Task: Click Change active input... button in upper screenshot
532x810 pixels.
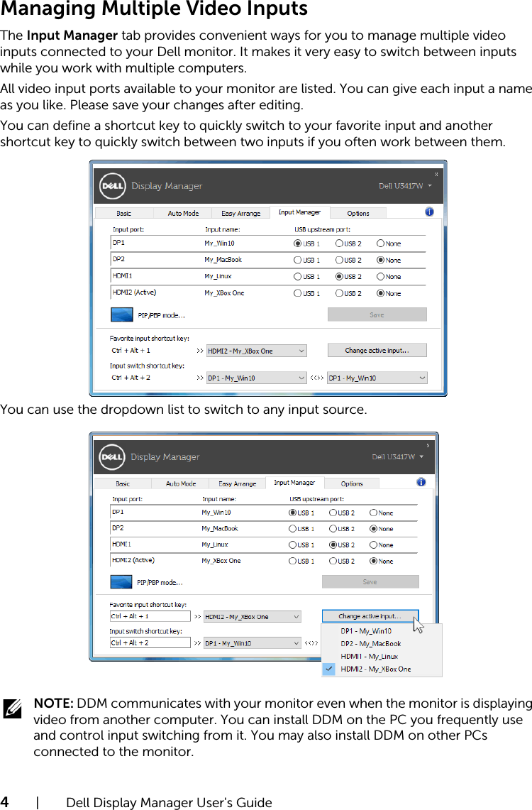Action: tap(377, 350)
